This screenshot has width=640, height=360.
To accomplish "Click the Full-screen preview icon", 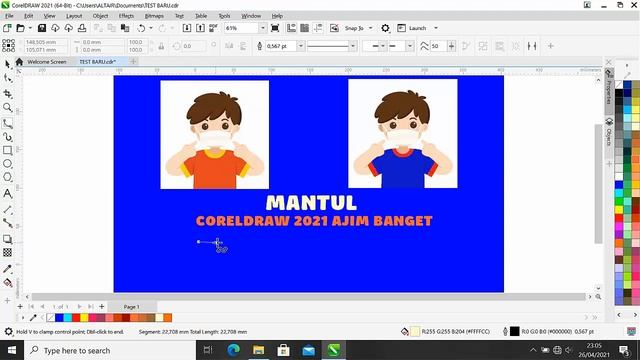I will click(x=275, y=28).
